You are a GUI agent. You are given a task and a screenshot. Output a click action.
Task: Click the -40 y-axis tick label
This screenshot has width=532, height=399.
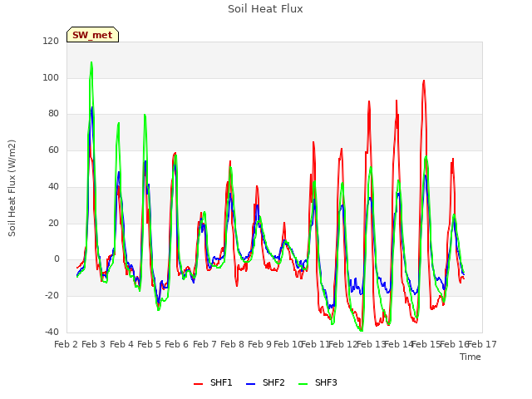point(52,332)
